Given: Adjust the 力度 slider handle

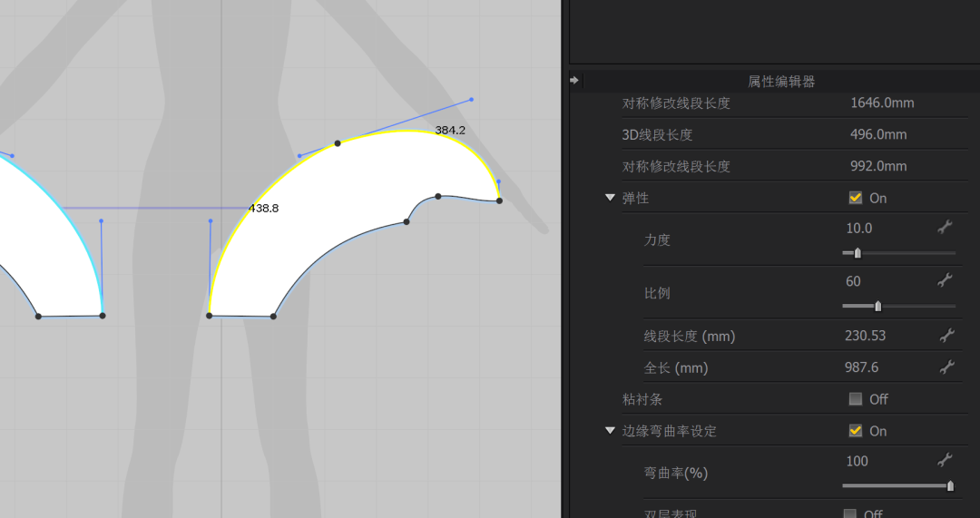Looking at the screenshot, I should coord(857,253).
